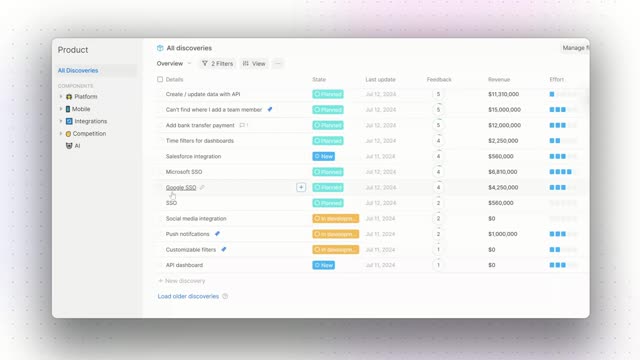Click the link icon next to Google SSO
640x360 pixels.
[202, 187]
